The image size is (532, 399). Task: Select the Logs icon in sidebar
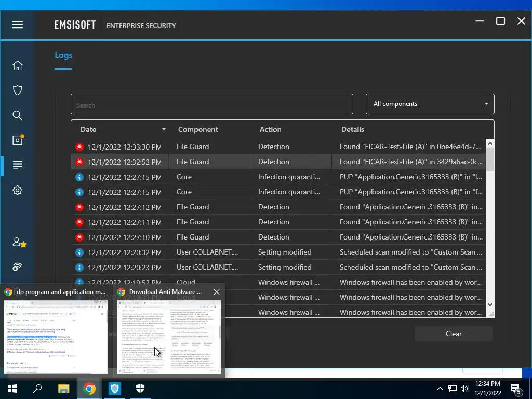17,165
